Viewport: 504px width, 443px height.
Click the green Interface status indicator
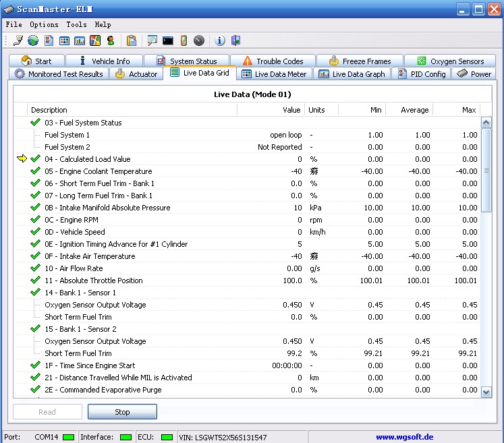(125, 437)
